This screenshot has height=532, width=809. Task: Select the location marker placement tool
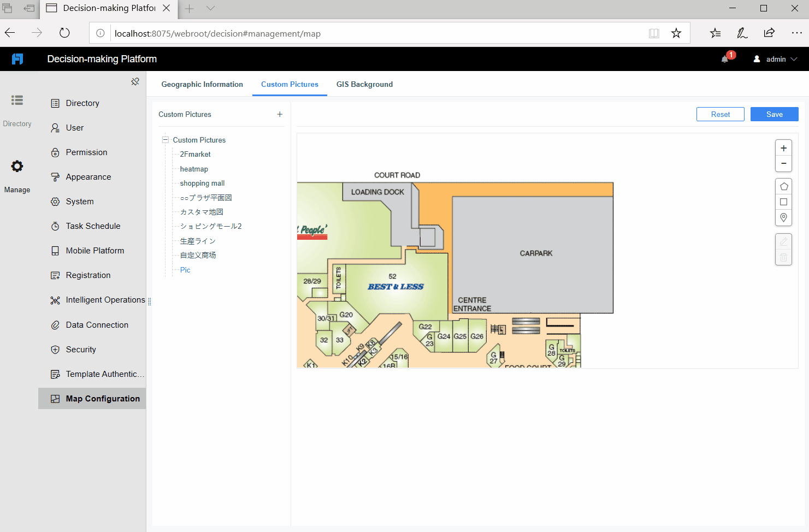(783, 217)
